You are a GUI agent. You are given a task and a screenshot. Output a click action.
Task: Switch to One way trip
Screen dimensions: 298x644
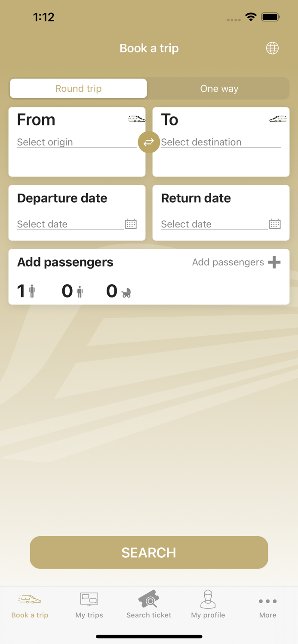point(219,88)
